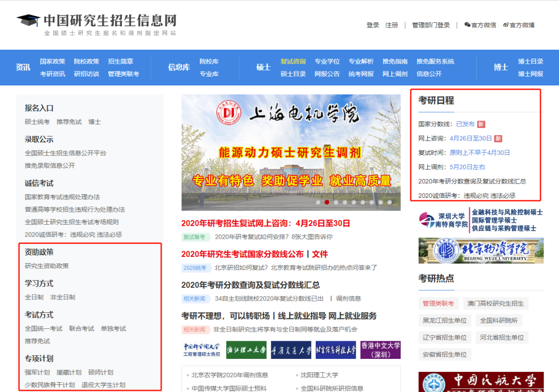Open the 网上咨询 4月26日至30日 schedule link
Viewport: 559px width, 392px height.
(x=470, y=138)
